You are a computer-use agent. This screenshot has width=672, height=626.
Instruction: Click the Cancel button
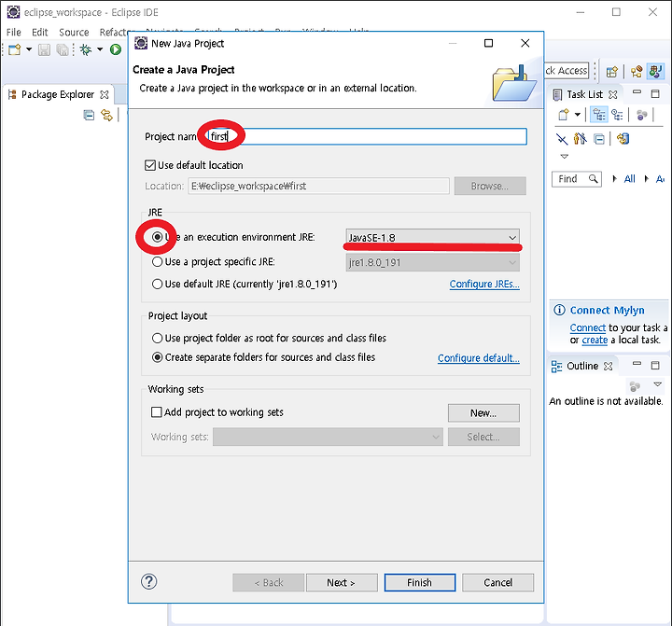498,583
